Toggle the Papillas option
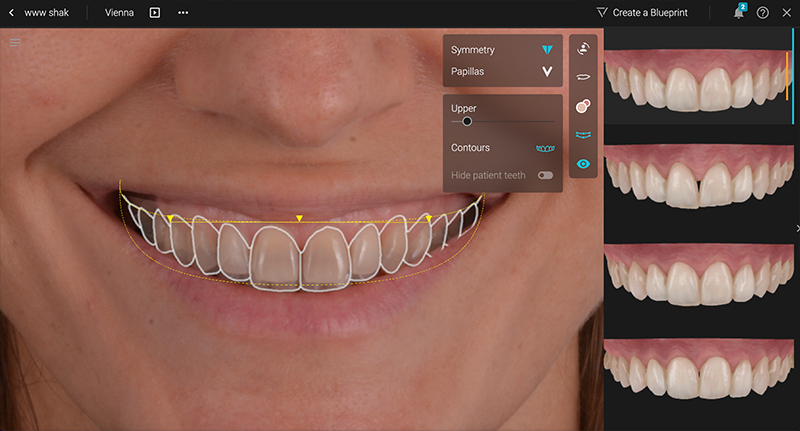This screenshot has height=431, width=800. tap(546, 72)
